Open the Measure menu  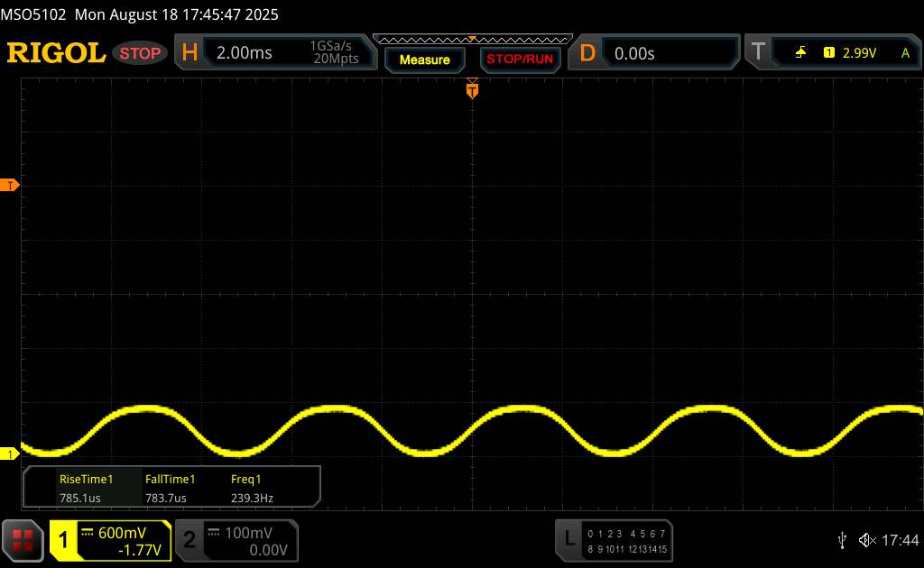[x=424, y=60]
